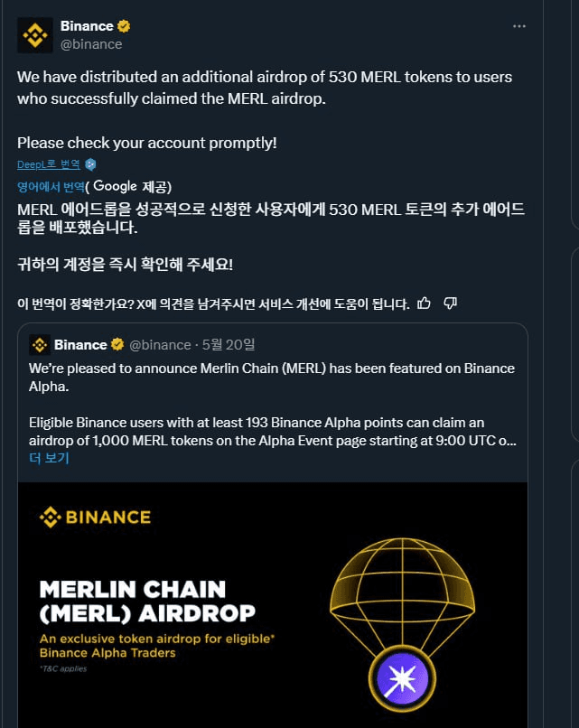Click the DeepL logo icon

[x=90, y=164]
